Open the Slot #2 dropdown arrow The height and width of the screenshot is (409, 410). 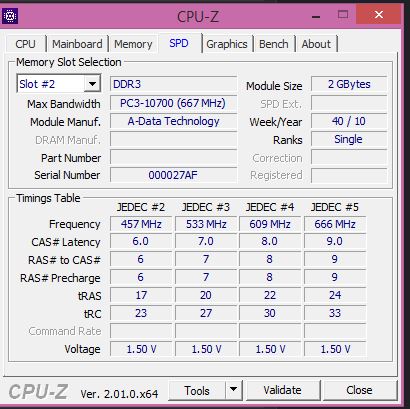[x=92, y=84]
